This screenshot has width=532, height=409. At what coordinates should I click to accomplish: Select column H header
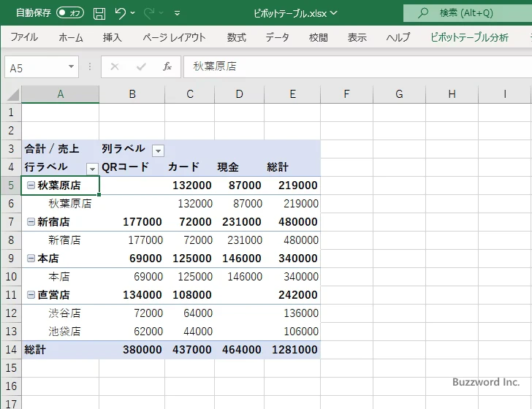452,94
